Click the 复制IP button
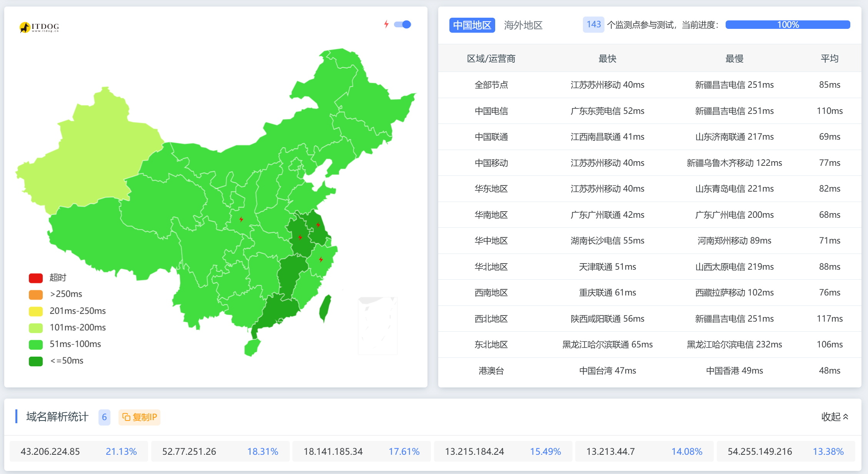This screenshot has height=474, width=868. click(x=139, y=417)
